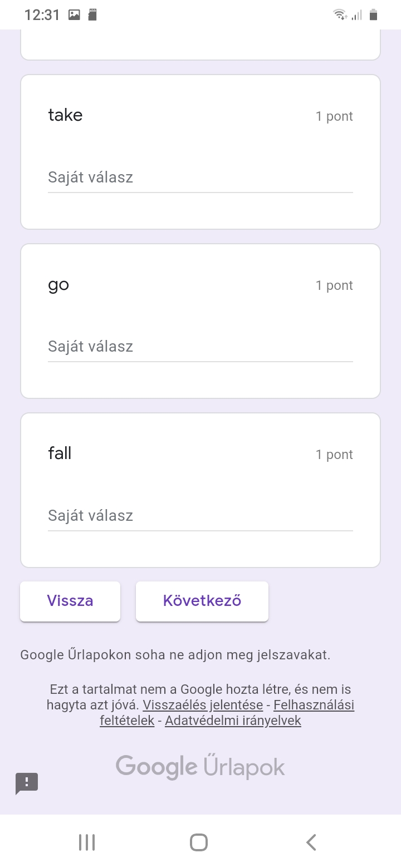Go to next page with Következő
Image resolution: width=401 pixels, height=868 pixels.
coord(202,601)
